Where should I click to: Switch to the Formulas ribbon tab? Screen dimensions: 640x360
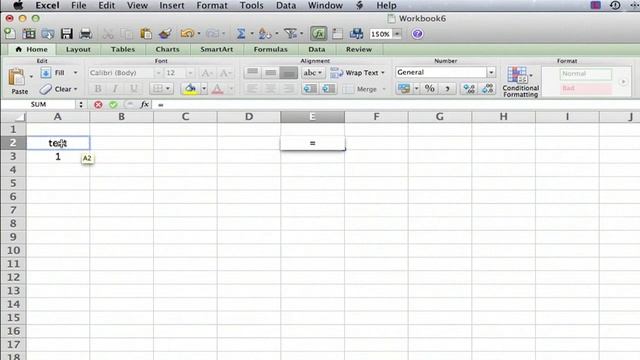click(x=270, y=49)
